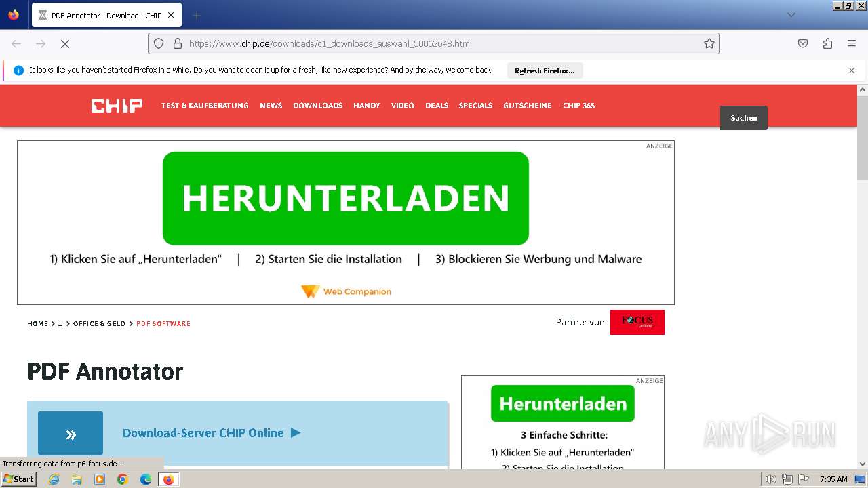The image size is (868, 488).
Task: Click the Suchen search button
Action: pos(744,118)
